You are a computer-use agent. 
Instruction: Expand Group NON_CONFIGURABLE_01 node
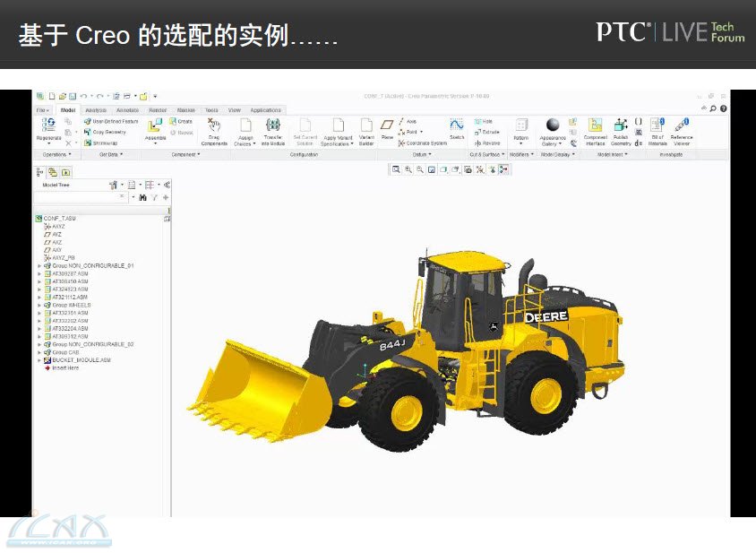tap(39, 266)
